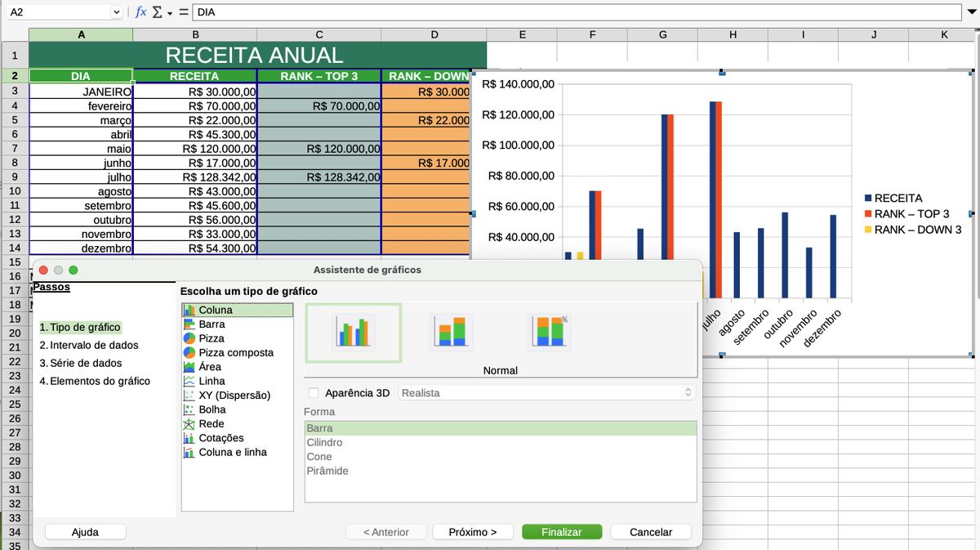Go to step 2 Intervalo de dados
The width and height of the screenshot is (980, 550).
pos(89,345)
